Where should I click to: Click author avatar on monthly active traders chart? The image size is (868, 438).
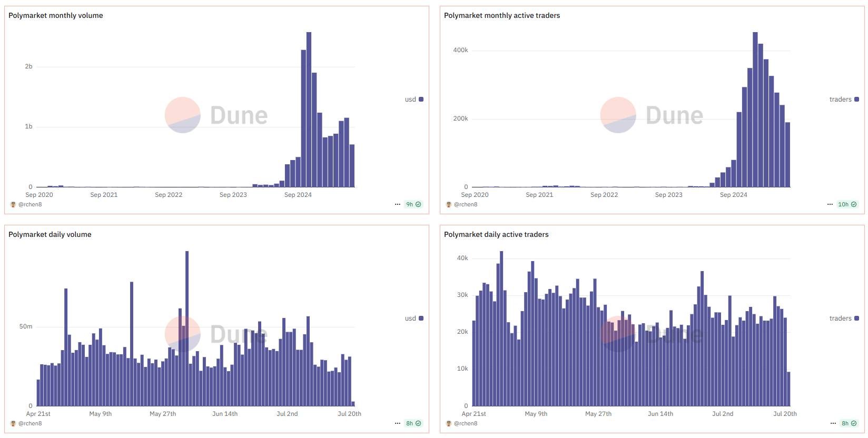(x=449, y=204)
